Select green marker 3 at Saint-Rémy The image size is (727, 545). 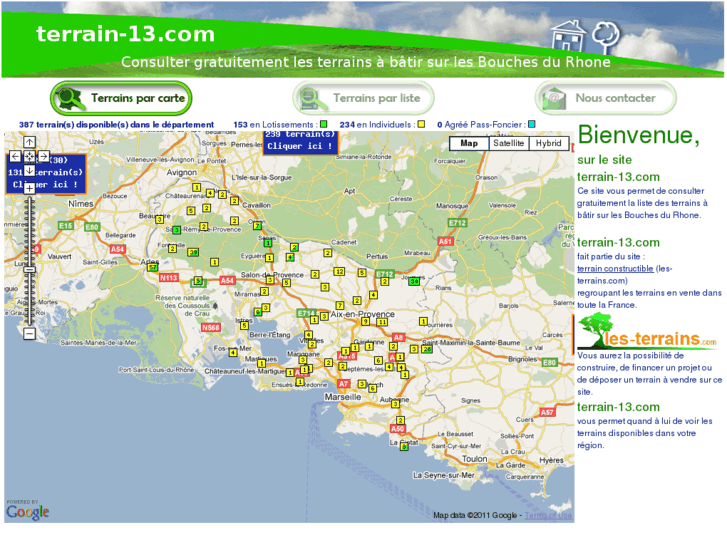(x=176, y=230)
